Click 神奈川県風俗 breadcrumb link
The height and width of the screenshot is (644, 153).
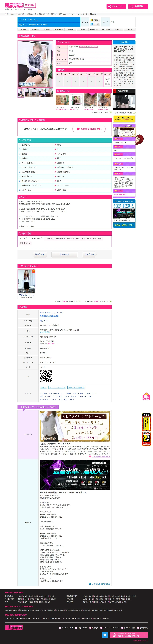20,14
